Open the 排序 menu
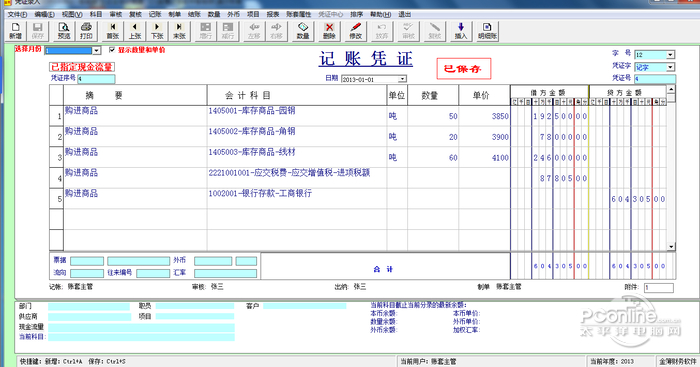The height and width of the screenshot is (367, 700). point(356,14)
